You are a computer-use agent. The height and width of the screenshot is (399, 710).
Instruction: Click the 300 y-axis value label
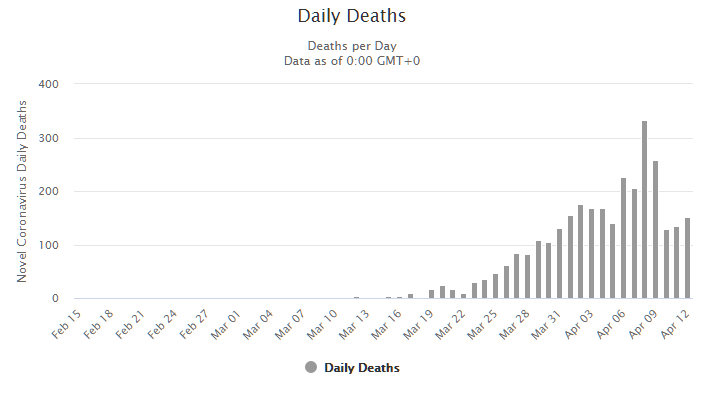tap(48, 139)
